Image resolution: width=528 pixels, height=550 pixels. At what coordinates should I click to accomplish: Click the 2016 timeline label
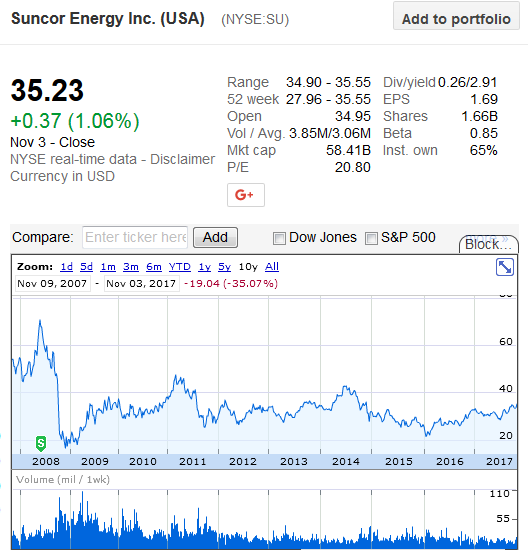pyautogui.click(x=450, y=462)
